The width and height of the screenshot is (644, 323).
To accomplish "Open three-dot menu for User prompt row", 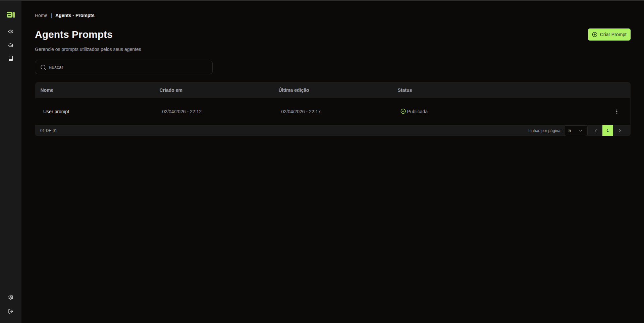I will click(x=617, y=112).
